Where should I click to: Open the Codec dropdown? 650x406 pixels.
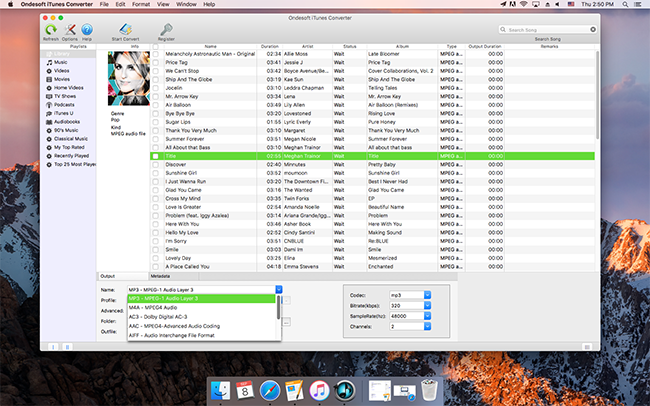427,295
